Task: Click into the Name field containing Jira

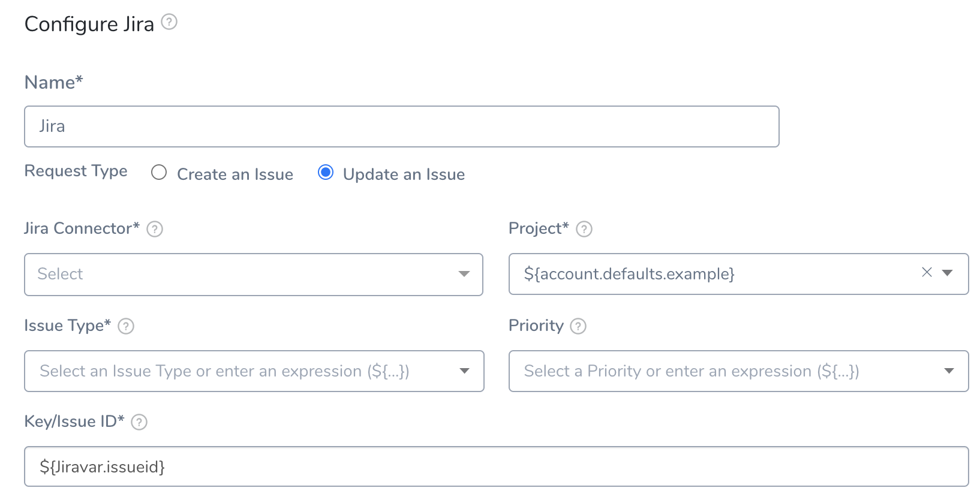Action: pos(402,126)
